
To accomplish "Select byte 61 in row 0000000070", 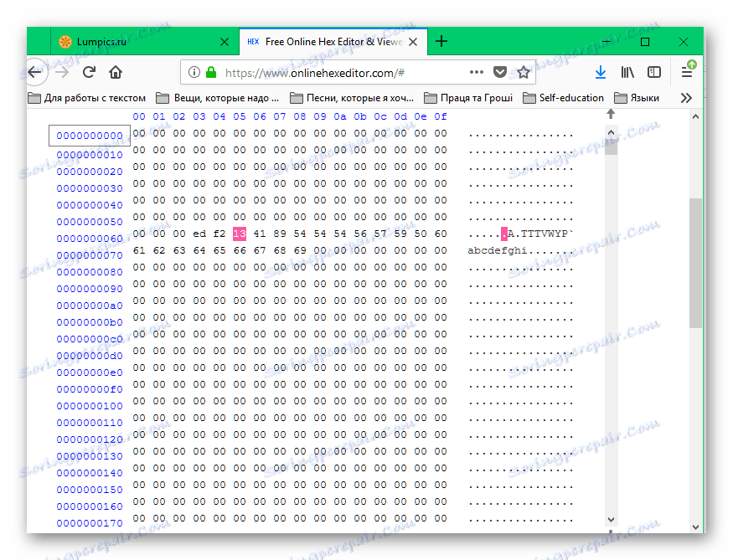I will pos(139,250).
